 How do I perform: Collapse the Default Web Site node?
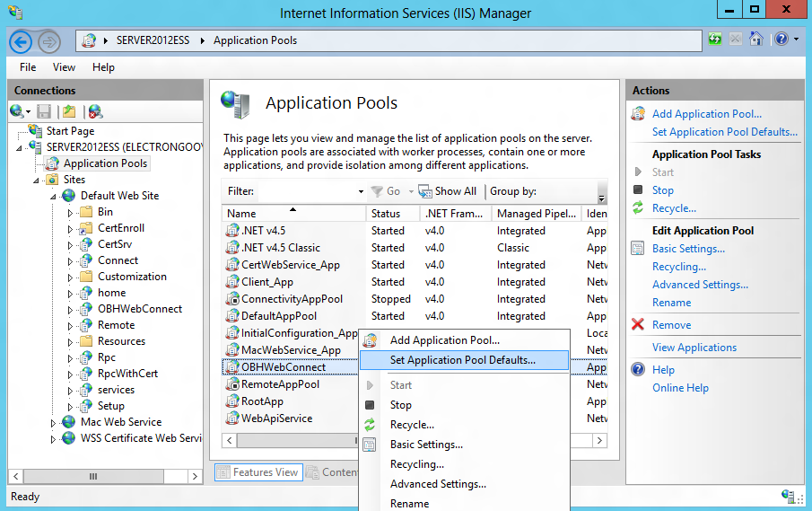pyautogui.click(x=53, y=197)
